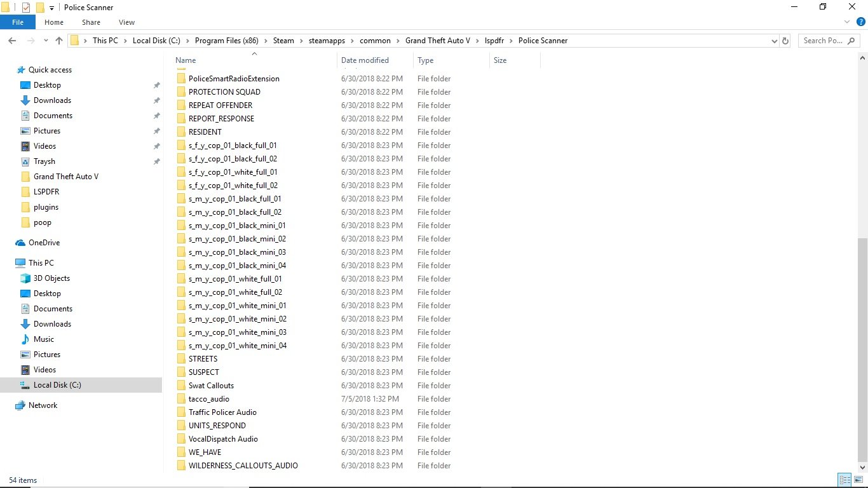Select the SUSPECT folder name

click(204, 372)
